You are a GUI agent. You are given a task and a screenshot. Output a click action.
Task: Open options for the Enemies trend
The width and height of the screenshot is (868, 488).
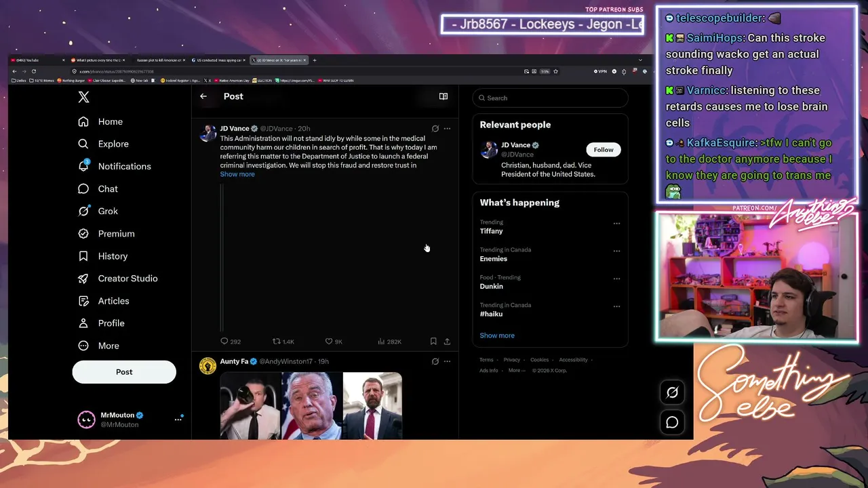point(616,251)
